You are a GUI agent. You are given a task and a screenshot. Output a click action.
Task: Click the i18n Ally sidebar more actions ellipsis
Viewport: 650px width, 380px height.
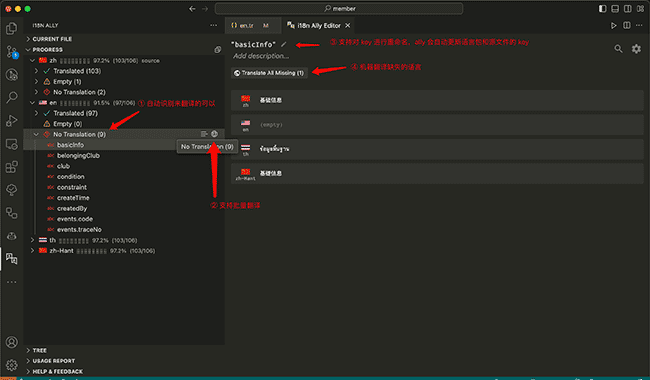click(213, 25)
